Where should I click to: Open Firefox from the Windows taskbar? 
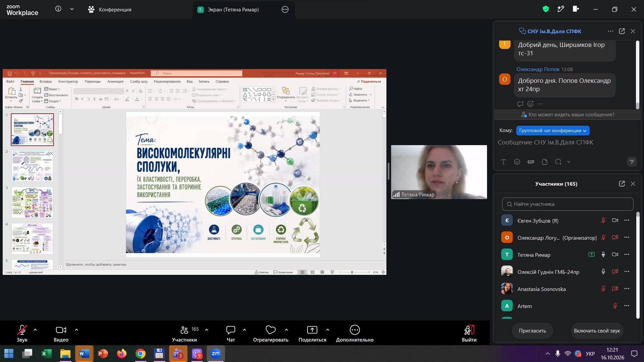122,354
